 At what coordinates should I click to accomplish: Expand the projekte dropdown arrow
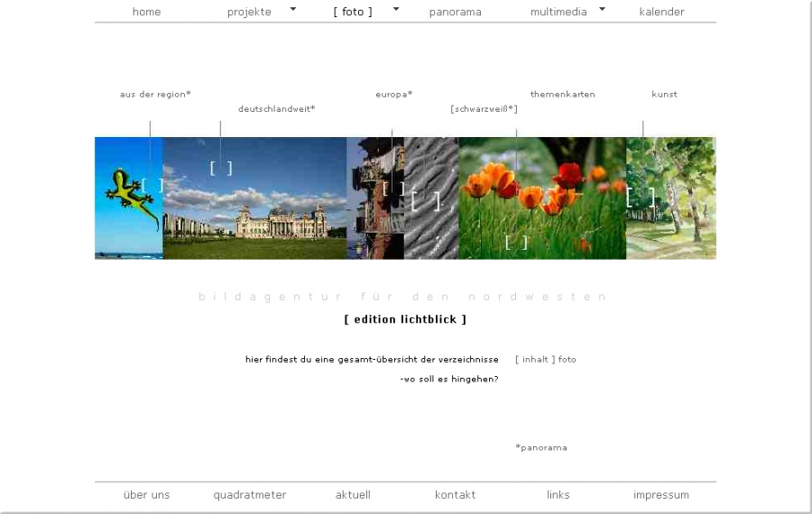[x=293, y=9]
